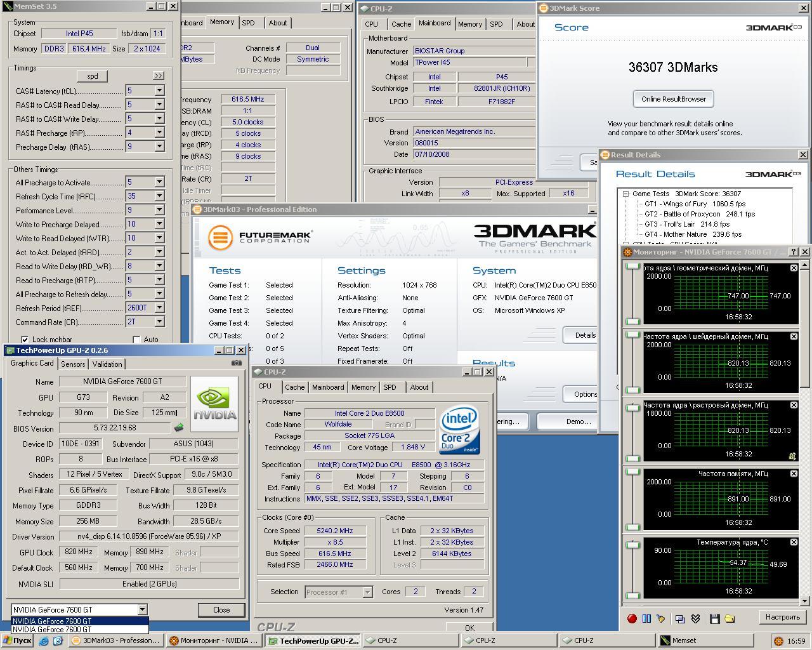The width and height of the screenshot is (812, 650).
Task: Close the memory frequency graph
Action: coord(794,474)
